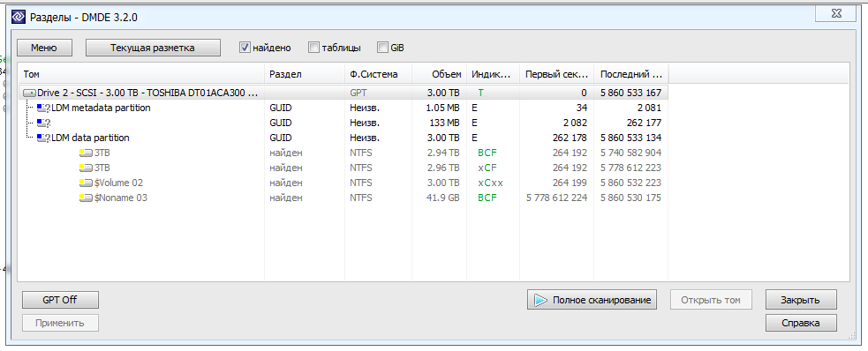This screenshot has width=868, height=351.
Task: Click the unnamed 133 MB partition icon
Action: coord(43,123)
